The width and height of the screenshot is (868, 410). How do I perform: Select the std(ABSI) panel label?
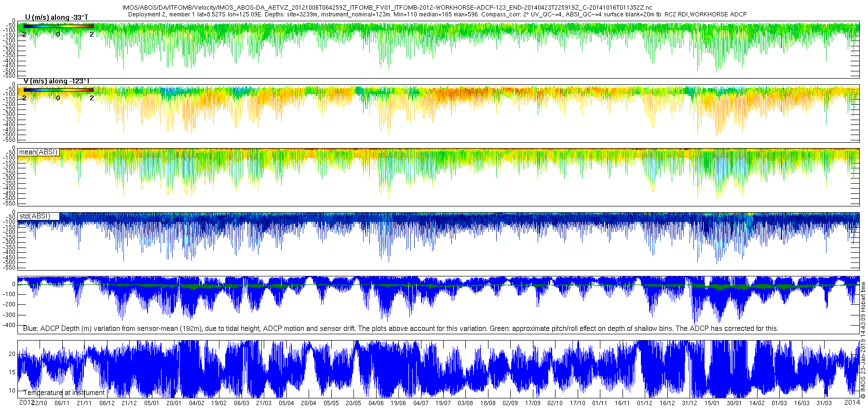tap(39, 216)
